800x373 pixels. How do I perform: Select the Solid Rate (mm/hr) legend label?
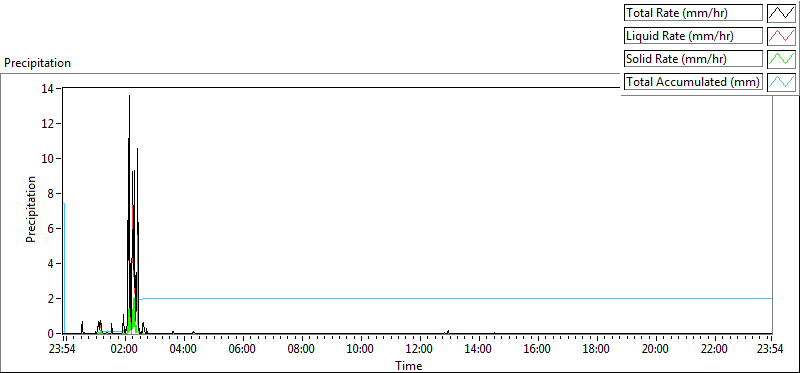tap(693, 59)
